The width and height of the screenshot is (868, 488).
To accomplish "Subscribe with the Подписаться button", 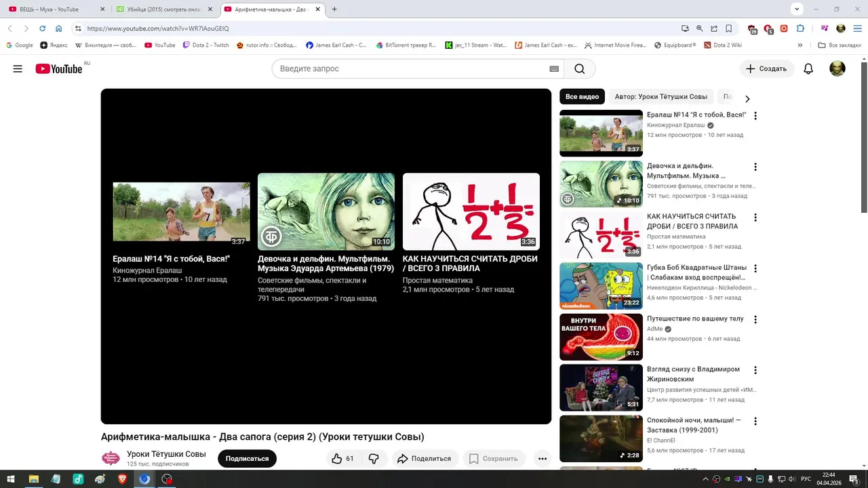I will click(x=247, y=459).
